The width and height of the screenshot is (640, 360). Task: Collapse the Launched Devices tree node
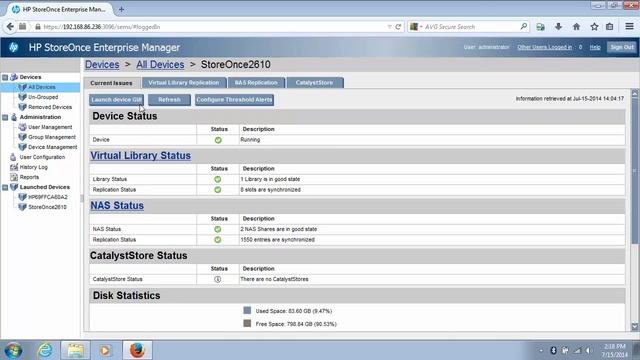[5, 187]
